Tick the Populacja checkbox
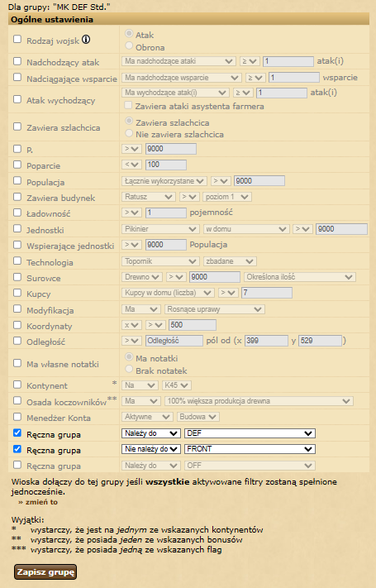 (17, 181)
